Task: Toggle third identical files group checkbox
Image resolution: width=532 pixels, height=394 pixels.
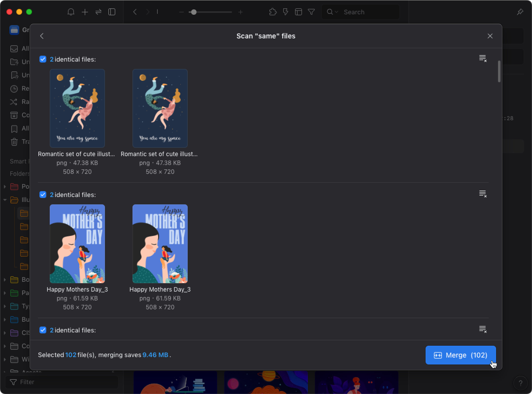Action: tap(43, 330)
